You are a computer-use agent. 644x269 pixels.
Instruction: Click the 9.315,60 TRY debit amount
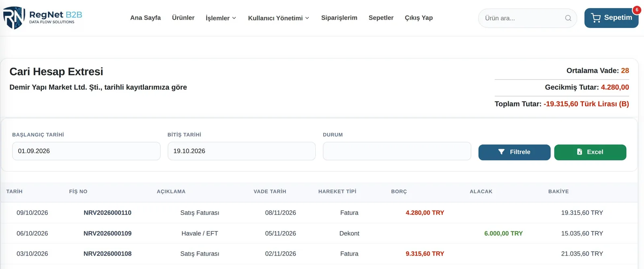point(425,254)
